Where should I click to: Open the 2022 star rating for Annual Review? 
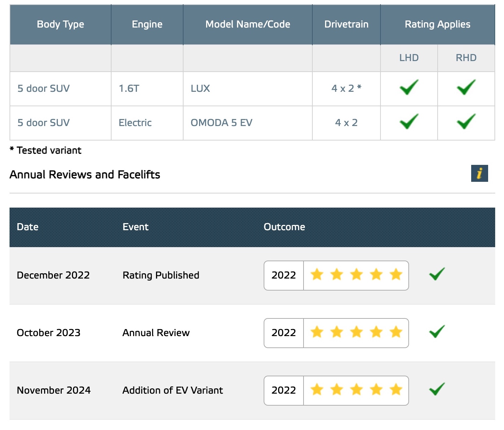pyautogui.click(x=336, y=333)
